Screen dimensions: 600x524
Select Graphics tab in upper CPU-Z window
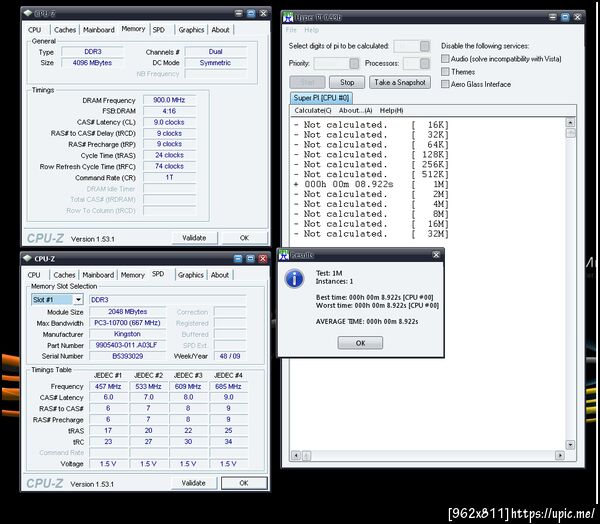[191, 30]
